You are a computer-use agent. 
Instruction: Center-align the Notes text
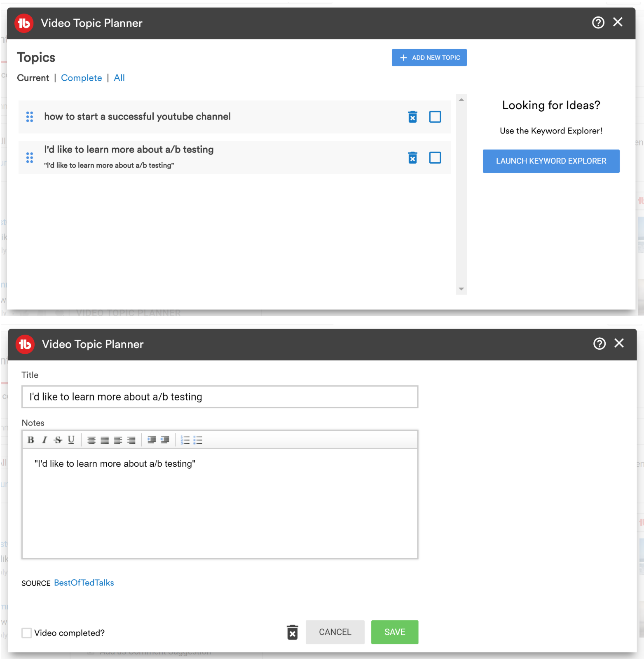(x=91, y=440)
